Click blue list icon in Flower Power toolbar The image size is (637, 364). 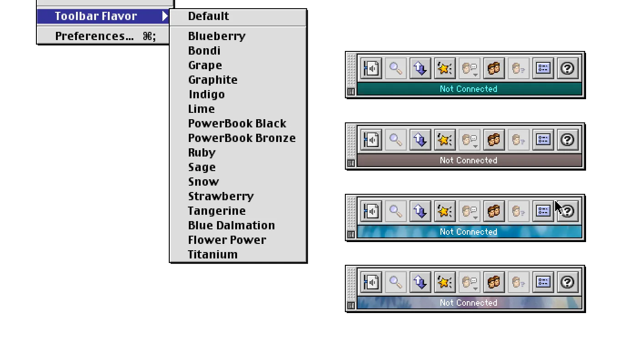(x=543, y=283)
